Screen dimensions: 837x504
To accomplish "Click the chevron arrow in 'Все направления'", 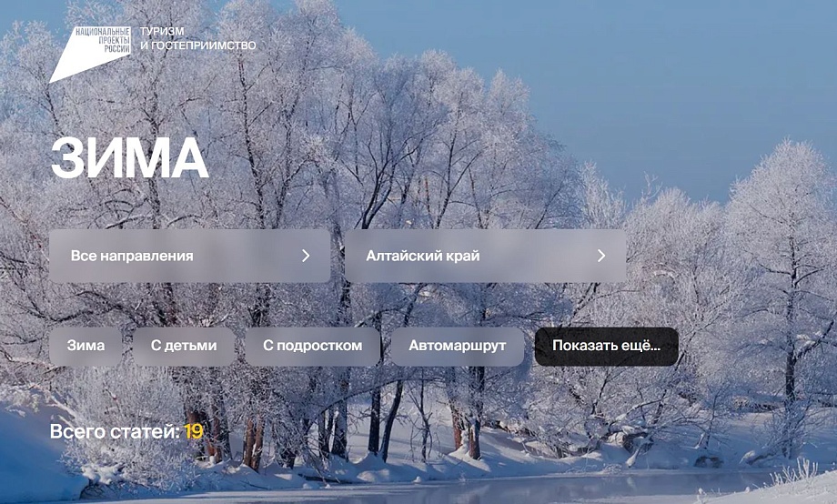I will point(306,256).
